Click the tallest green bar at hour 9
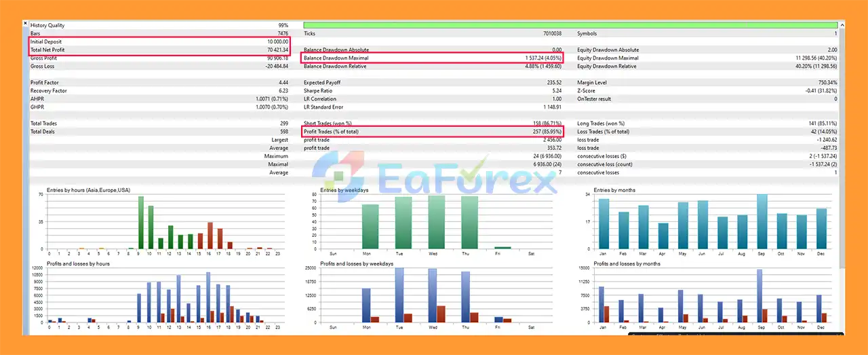Screen dimensions: 868x355 pos(141,223)
